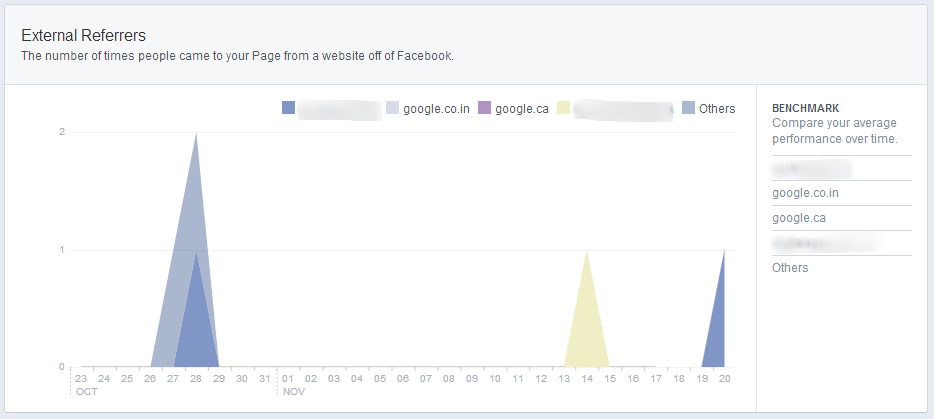Viewport: 934px width, 419px height.
Task: Click the dark blue peak on November 20
Action: pyautogui.click(x=717, y=330)
